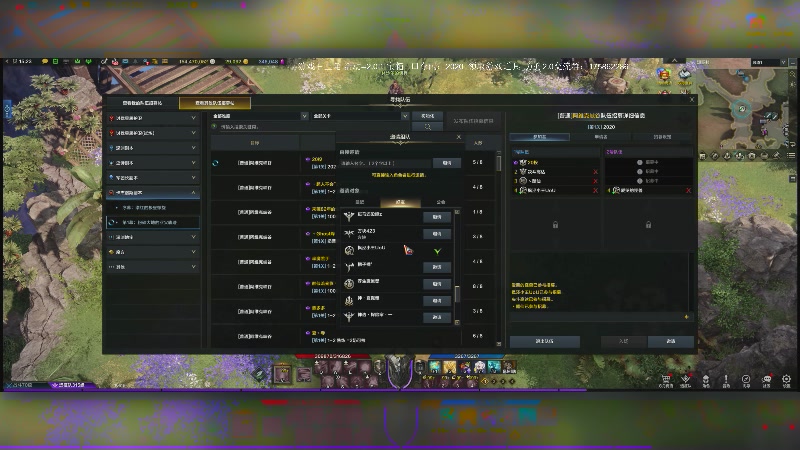Expand the last sidebar category with dots icon
The image size is (800, 450).
[x=153, y=267]
